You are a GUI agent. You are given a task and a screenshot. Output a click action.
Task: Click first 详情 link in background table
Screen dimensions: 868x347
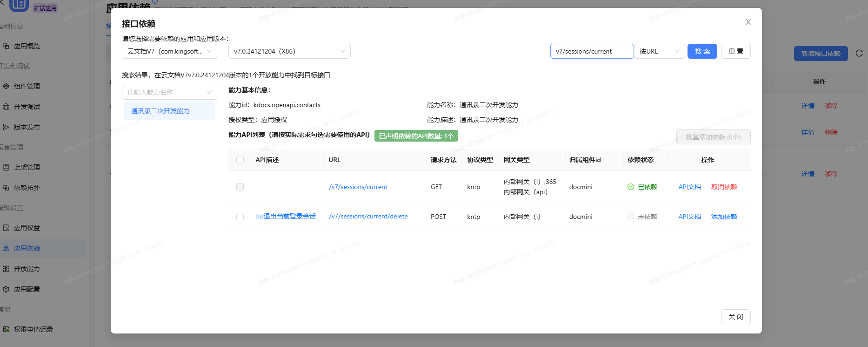coord(808,106)
